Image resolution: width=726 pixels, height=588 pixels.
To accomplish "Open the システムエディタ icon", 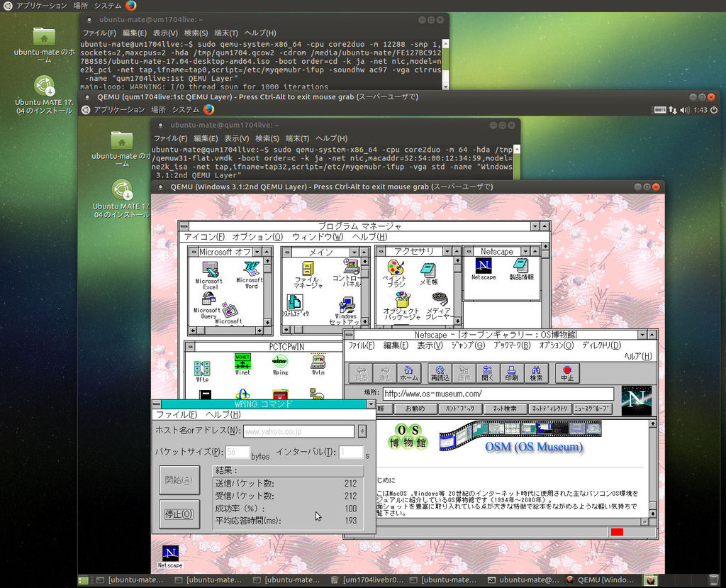I will pyautogui.click(x=295, y=306).
